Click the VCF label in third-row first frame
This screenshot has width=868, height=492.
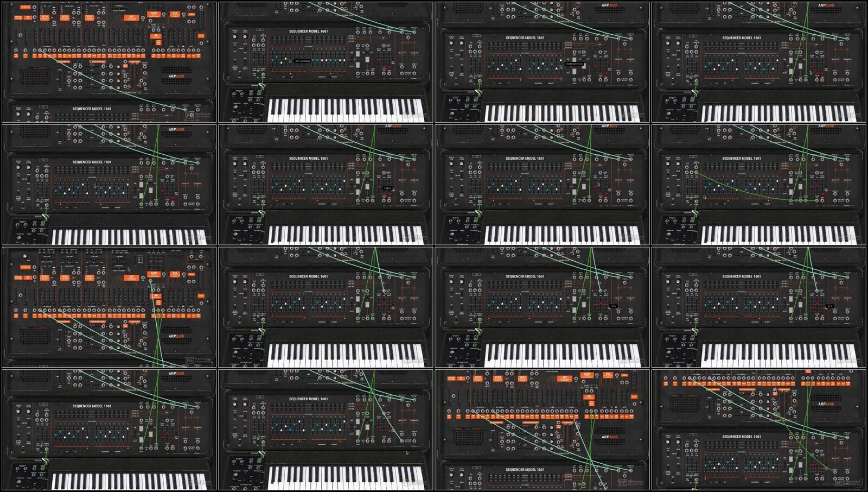[x=131, y=277]
